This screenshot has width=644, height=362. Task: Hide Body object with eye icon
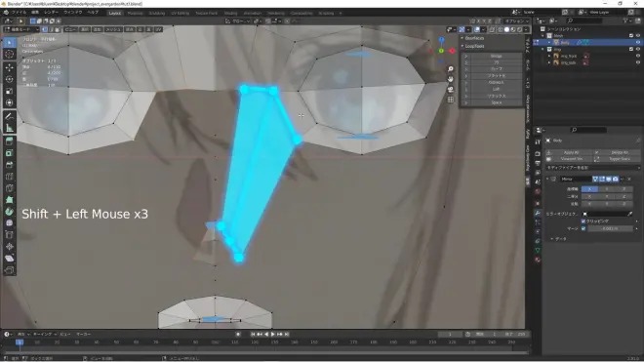click(x=638, y=42)
